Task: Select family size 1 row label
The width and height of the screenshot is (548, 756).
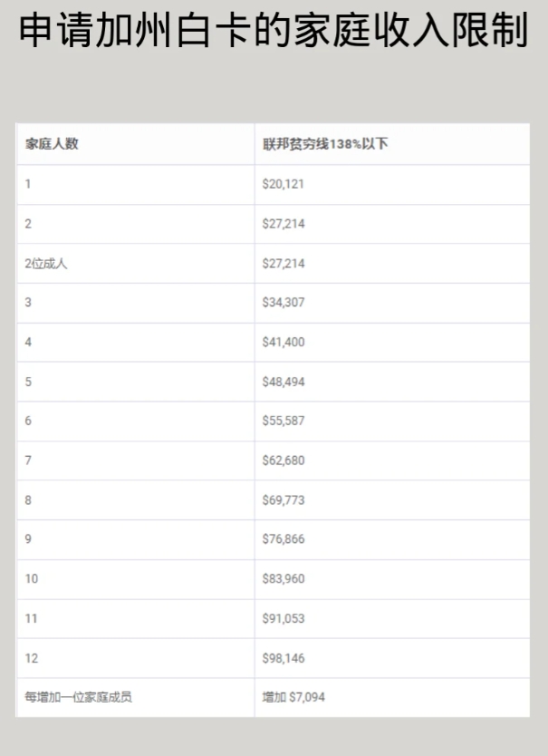Action: [x=28, y=184]
